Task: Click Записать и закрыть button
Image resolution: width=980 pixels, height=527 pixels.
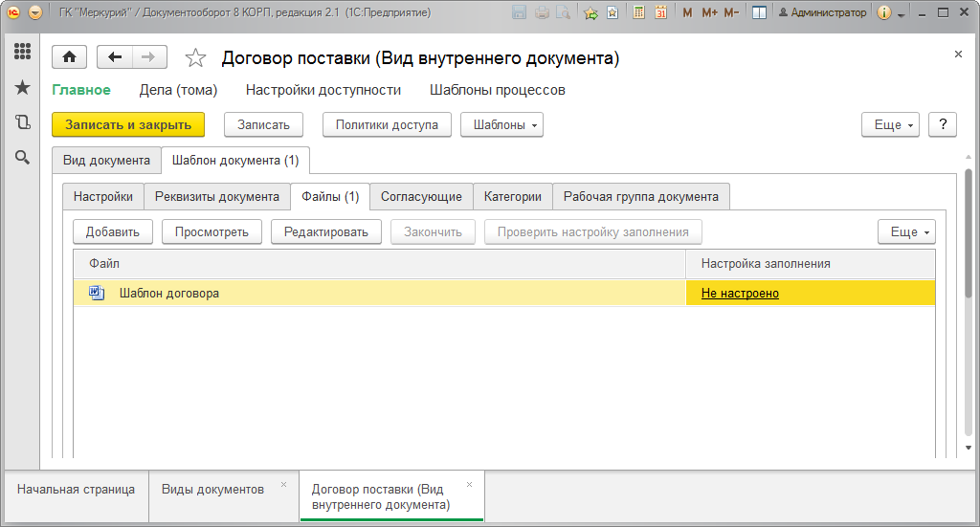Action: (x=128, y=125)
